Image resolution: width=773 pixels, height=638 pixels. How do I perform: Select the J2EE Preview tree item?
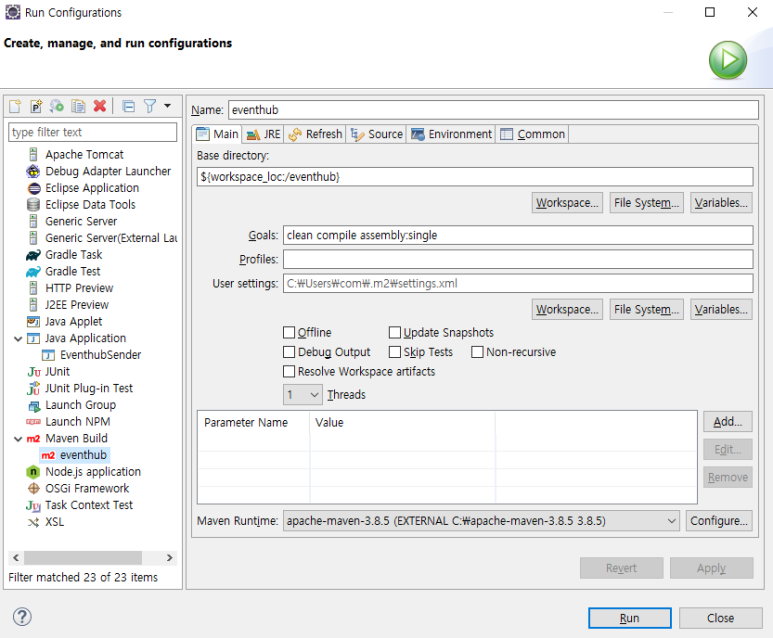(x=69, y=305)
